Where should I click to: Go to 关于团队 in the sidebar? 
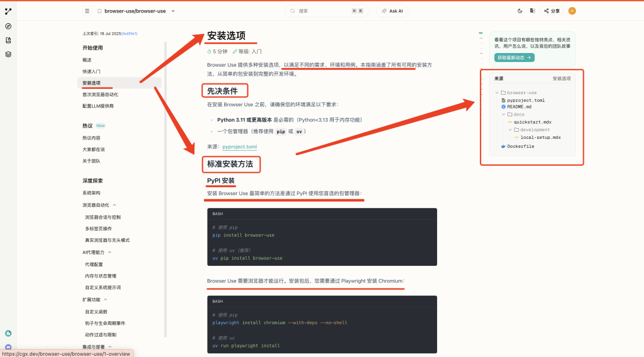tap(91, 161)
